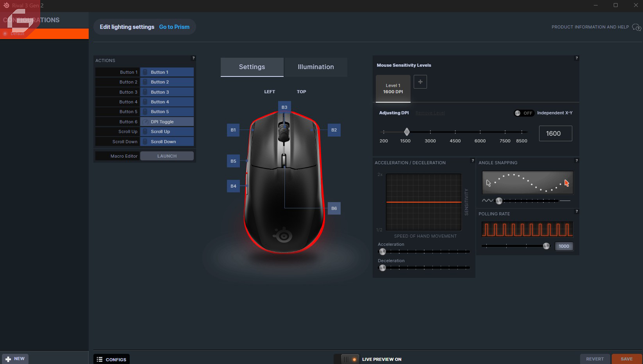Click the Edit lighting settings text

127,27
